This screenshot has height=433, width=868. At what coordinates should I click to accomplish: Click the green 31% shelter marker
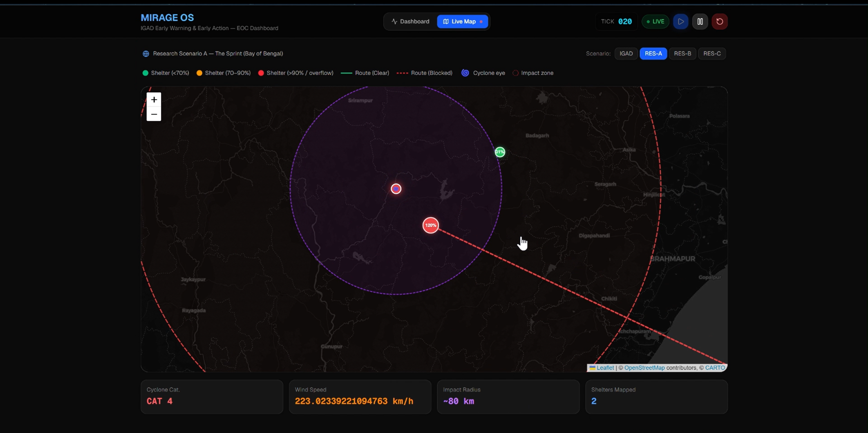coord(500,152)
